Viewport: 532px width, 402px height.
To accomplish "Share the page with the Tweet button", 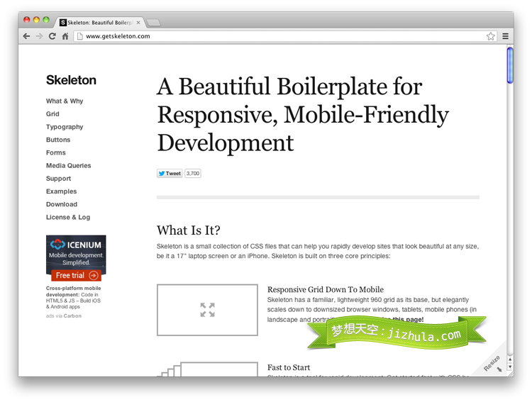I will click(x=170, y=174).
